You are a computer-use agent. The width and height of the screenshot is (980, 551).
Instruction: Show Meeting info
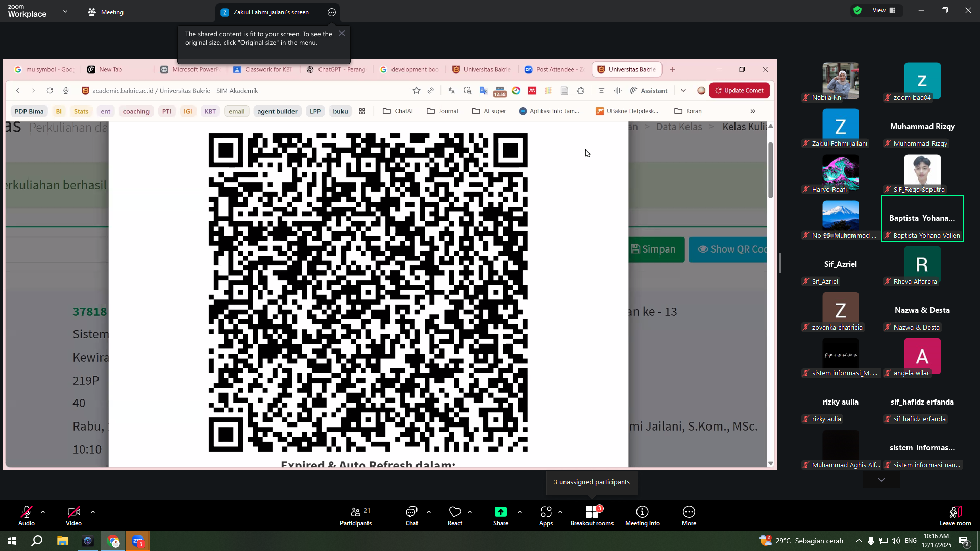pos(642,516)
